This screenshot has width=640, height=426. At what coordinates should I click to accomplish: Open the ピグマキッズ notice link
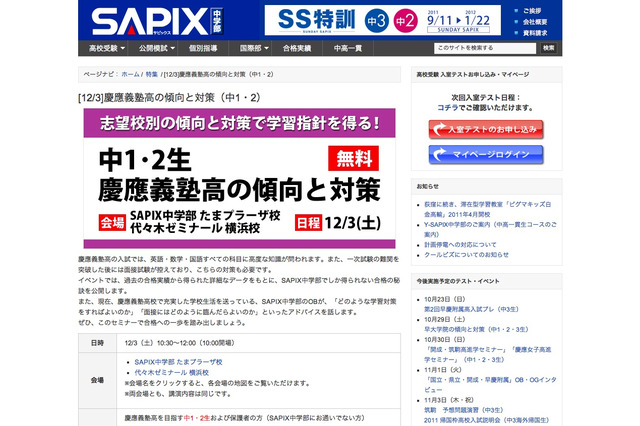(487, 209)
